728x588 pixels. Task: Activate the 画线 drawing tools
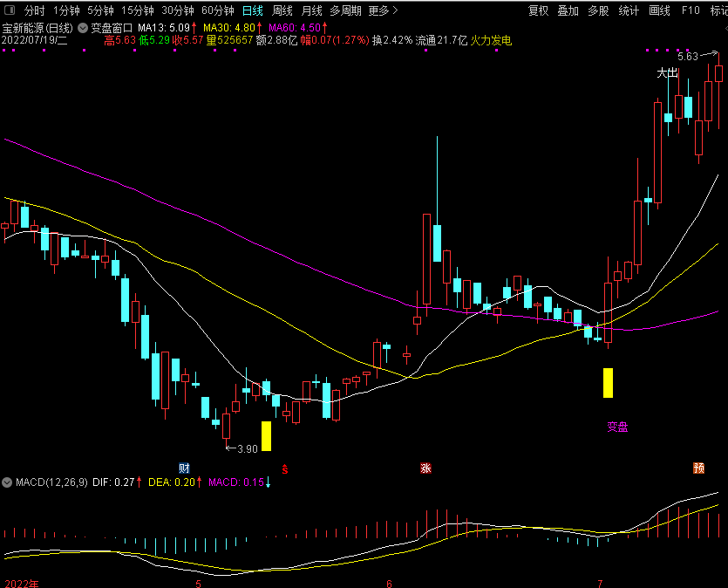tap(659, 10)
